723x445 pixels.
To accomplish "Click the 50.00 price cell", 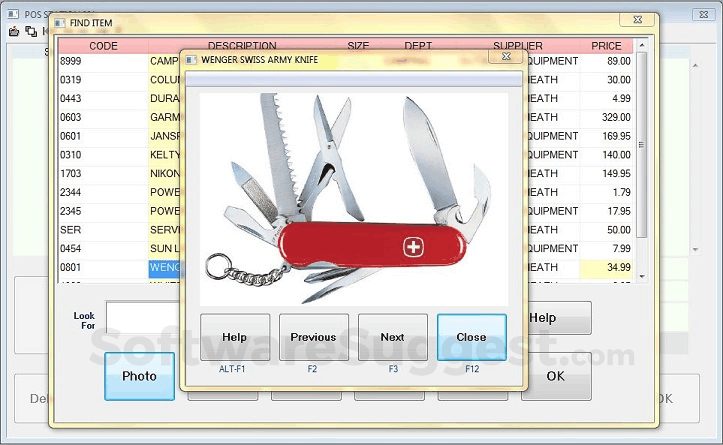I will (x=606, y=230).
